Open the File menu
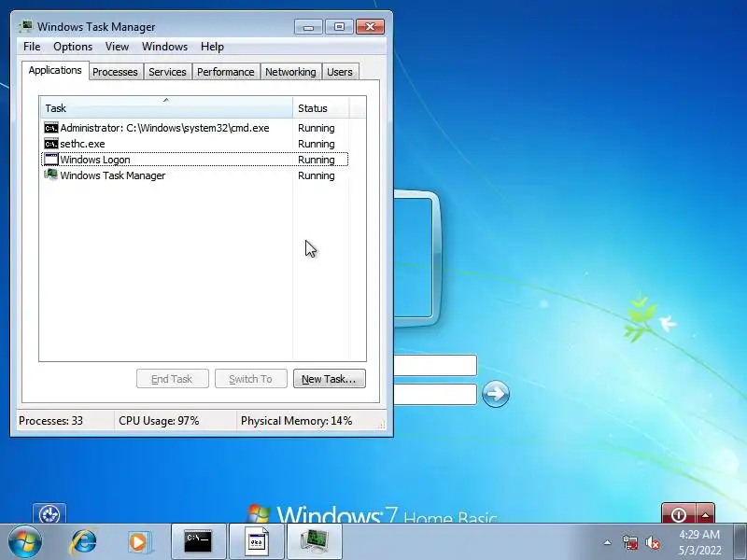The width and height of the screenshot is (747, 560). tap(32, 47)
